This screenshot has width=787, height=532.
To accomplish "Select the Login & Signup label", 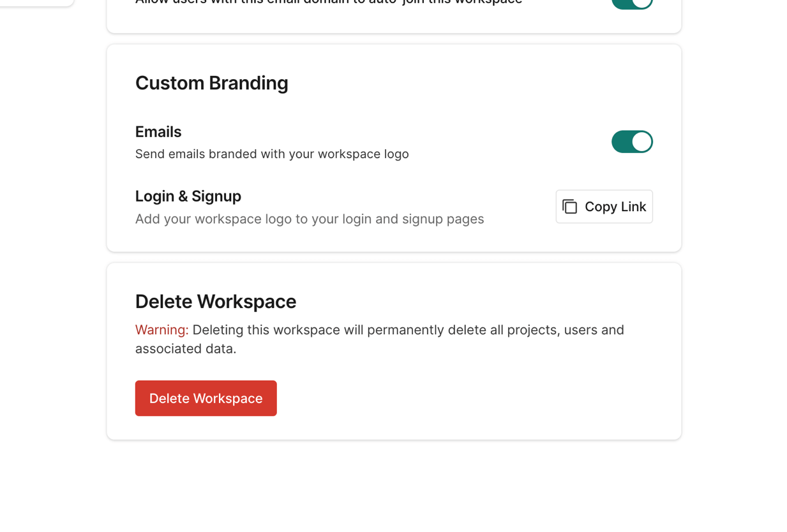I will [188, 196].
